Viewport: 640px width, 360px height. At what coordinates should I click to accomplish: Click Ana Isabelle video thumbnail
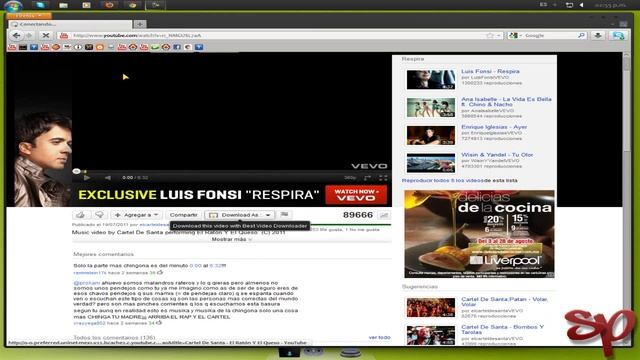coord(431,107)
